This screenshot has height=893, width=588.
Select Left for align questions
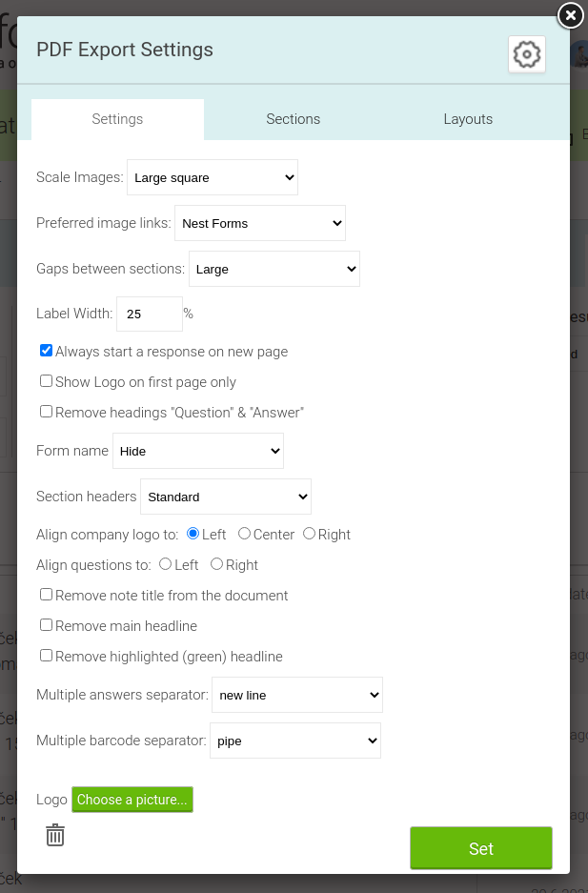(x=165, y=564)
